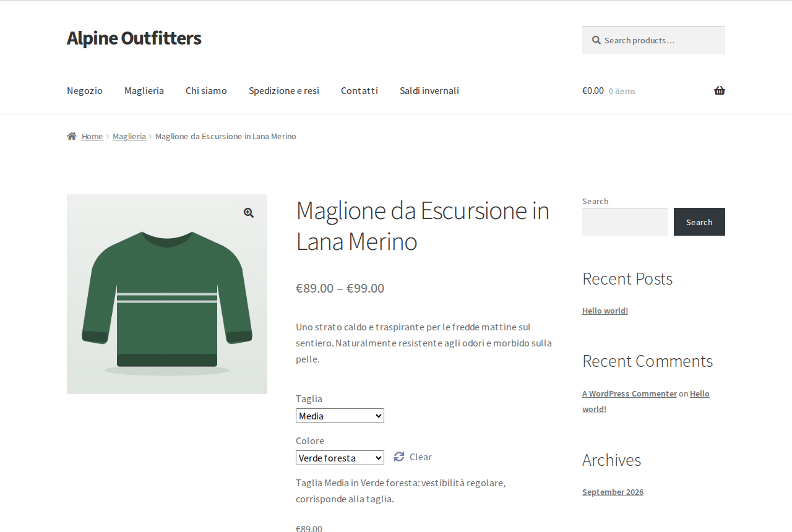Screen dimensions: 792x532
Task: Open Negozio menu item
Action: (85, 90)
